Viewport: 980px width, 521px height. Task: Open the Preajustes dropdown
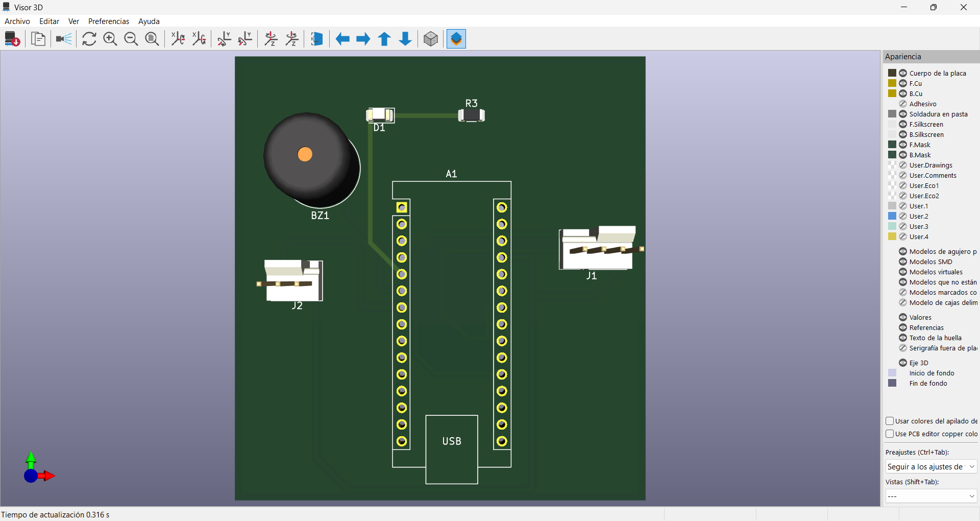pos(931,466)
